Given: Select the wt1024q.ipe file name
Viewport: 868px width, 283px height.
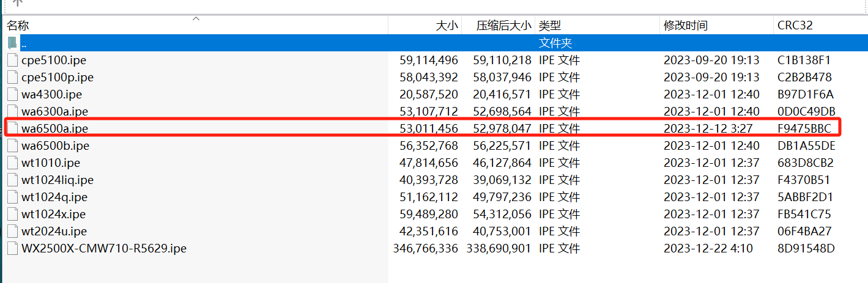Looking at the screenshot, I should point(54,197).
